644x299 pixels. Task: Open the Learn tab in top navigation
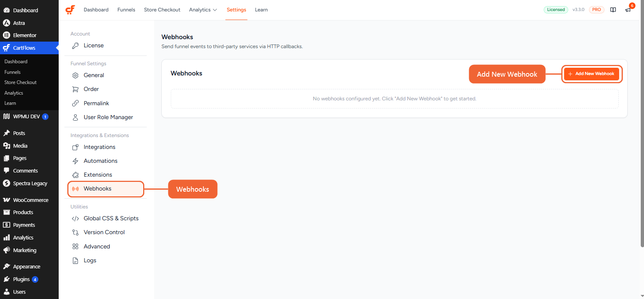click(x=261, y=10)
